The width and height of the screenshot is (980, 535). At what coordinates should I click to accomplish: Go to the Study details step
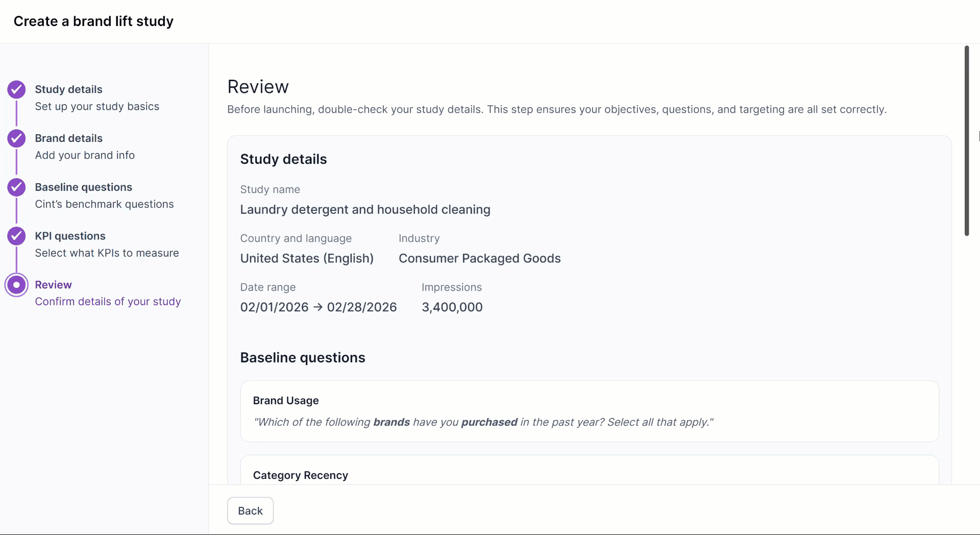[68, 89]
